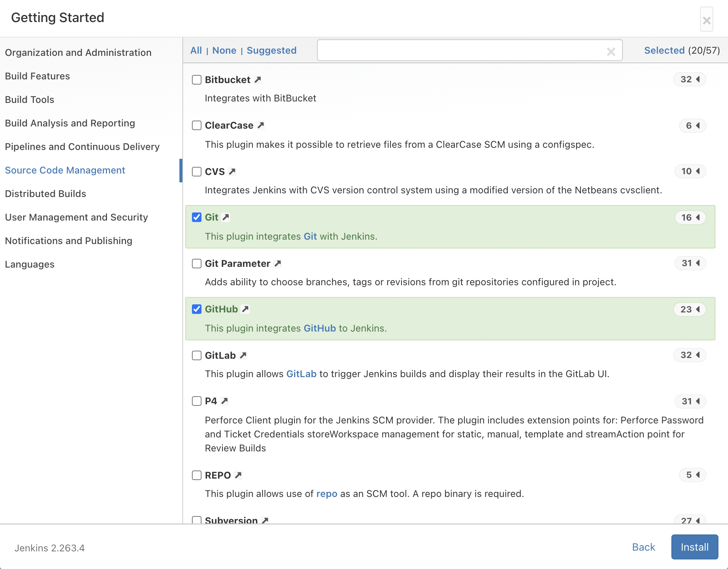Expand CVS dependencies badge showing 10
728x569 pixels.
pyautogui.click(x=690, y=171)
